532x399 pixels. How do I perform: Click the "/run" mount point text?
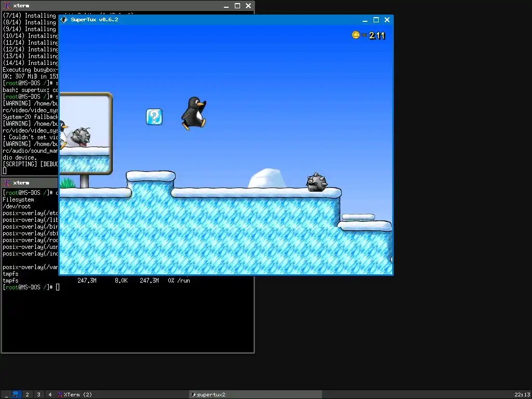pos(183,281)
